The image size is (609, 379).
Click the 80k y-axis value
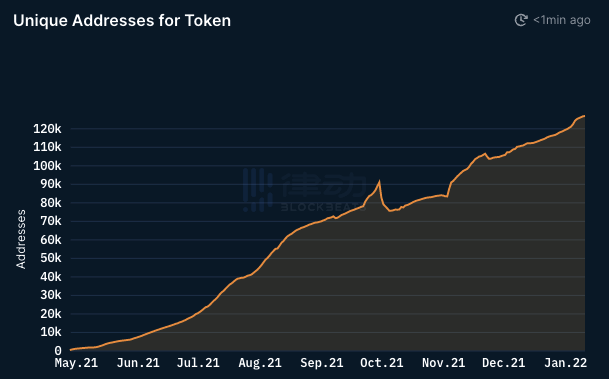50,203
